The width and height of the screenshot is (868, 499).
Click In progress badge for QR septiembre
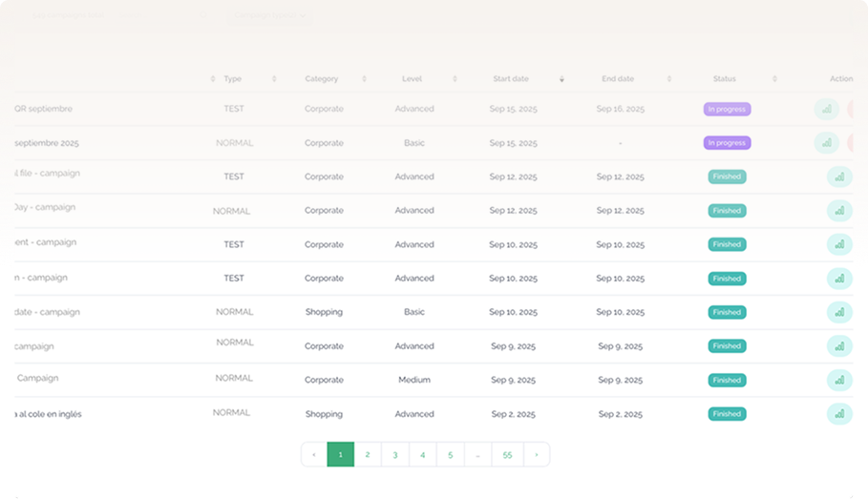coord(727,109)
